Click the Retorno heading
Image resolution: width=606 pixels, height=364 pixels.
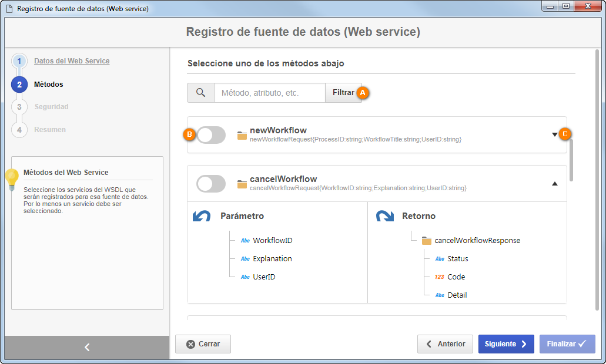coord(418,216)
